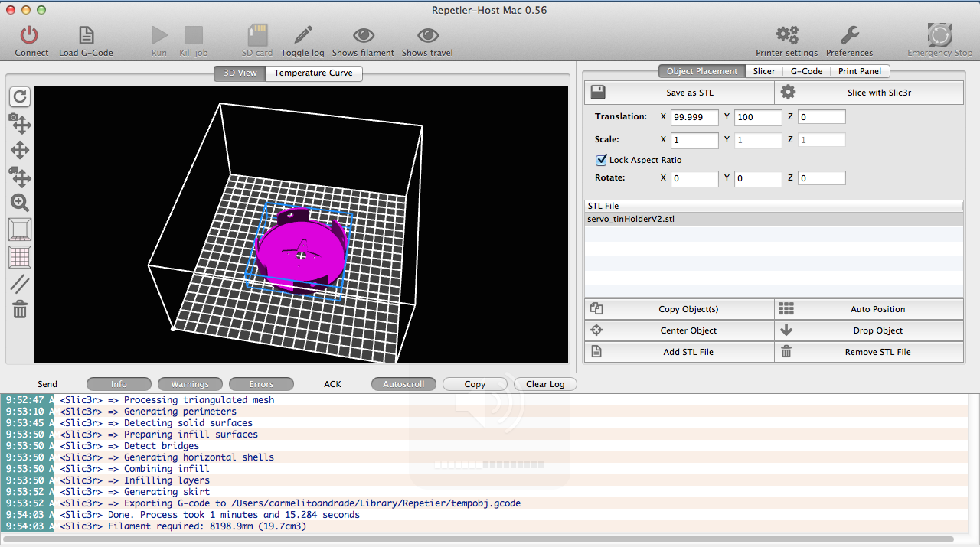
Task: Click Copy Object(s) button
Action: tap(679, 309)
